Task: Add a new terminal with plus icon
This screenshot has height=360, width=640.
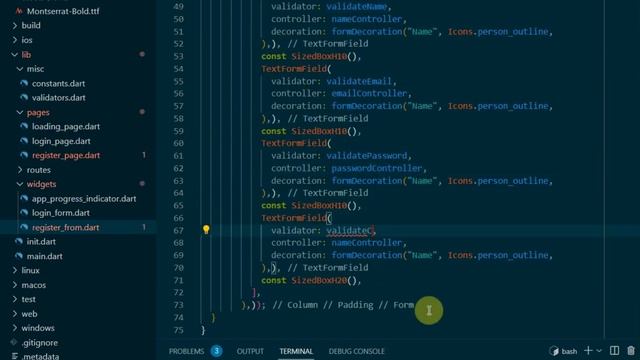Action: click(588, 351)
